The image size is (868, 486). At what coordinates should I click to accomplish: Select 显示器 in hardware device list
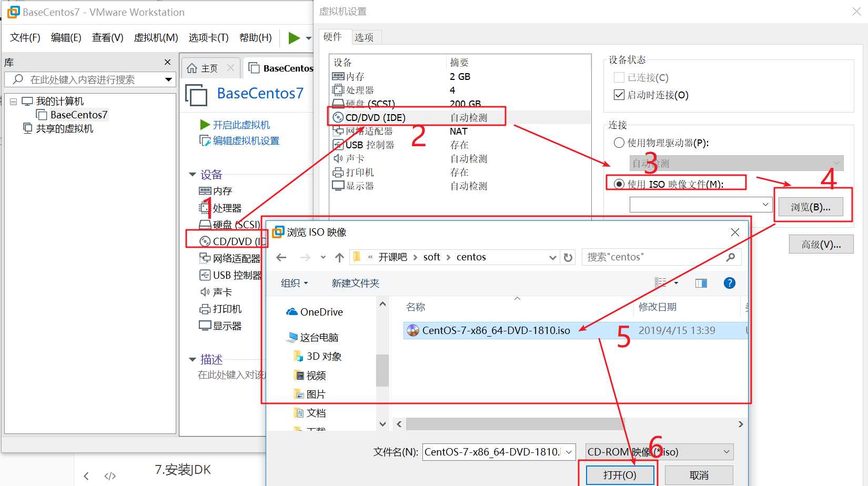460,186
